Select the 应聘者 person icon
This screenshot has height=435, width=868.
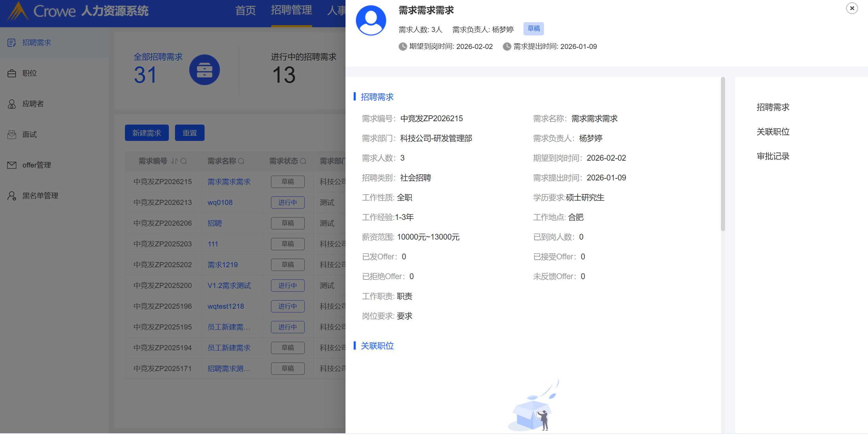tap(12, 104)
